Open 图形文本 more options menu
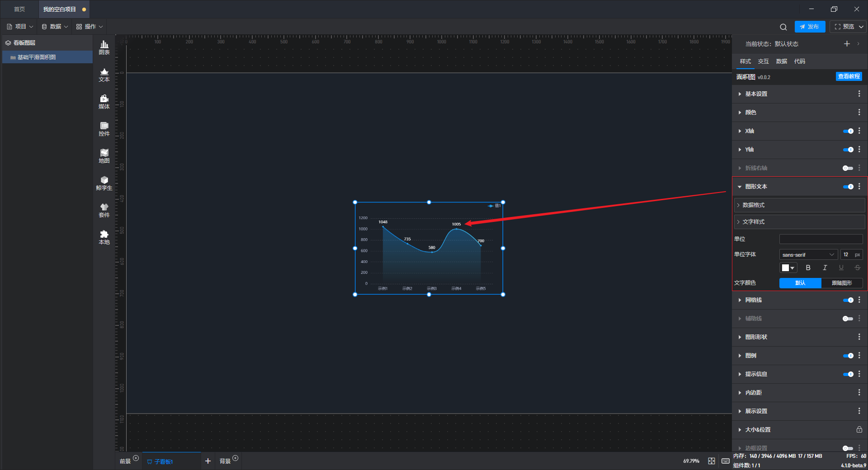The image size is (868, 470). coord(859,186)
